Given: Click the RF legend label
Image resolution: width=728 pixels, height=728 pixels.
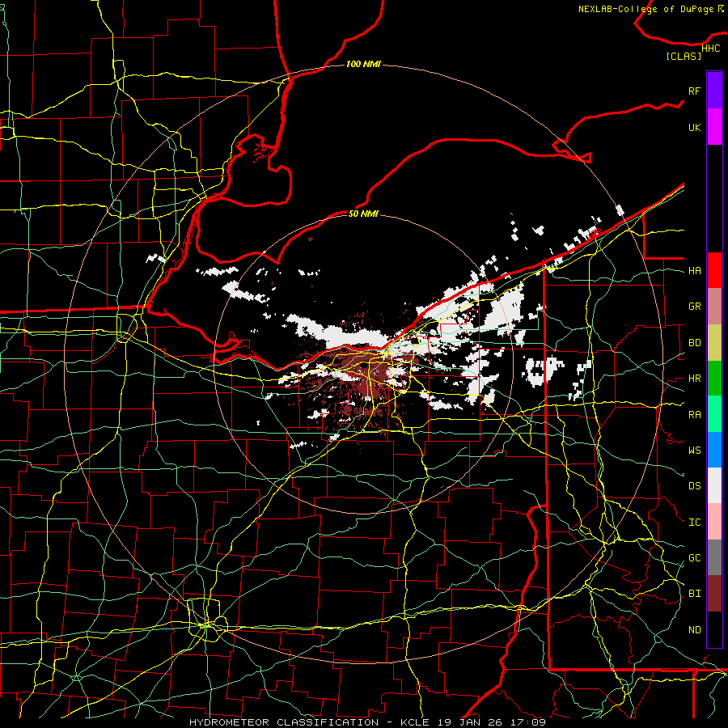Looking at the screenshot, I should pyautogui.click(x=694, y=91).
